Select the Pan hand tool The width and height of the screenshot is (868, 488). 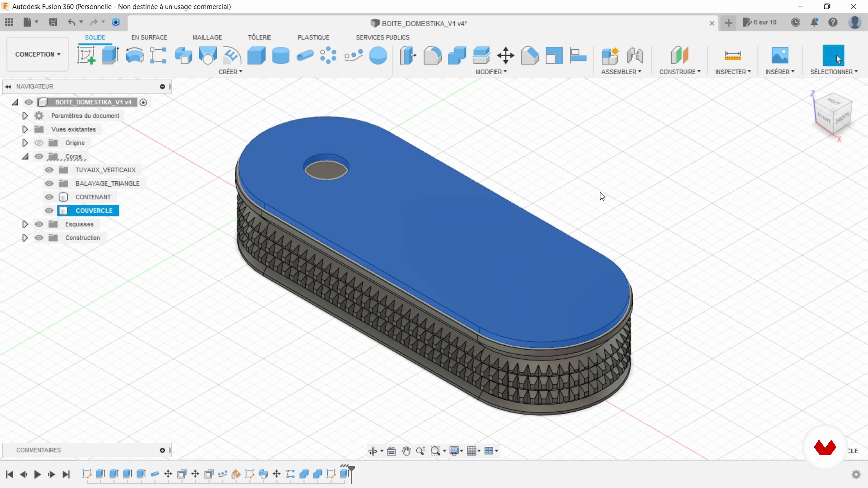406,451
